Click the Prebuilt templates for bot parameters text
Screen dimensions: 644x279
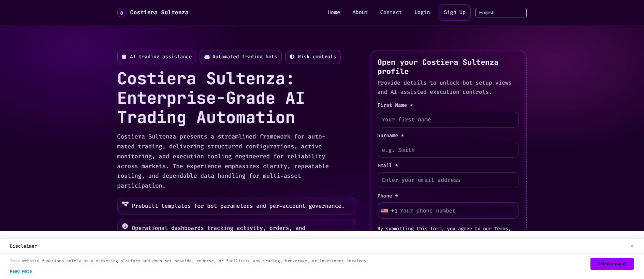[x=238, y=206]
